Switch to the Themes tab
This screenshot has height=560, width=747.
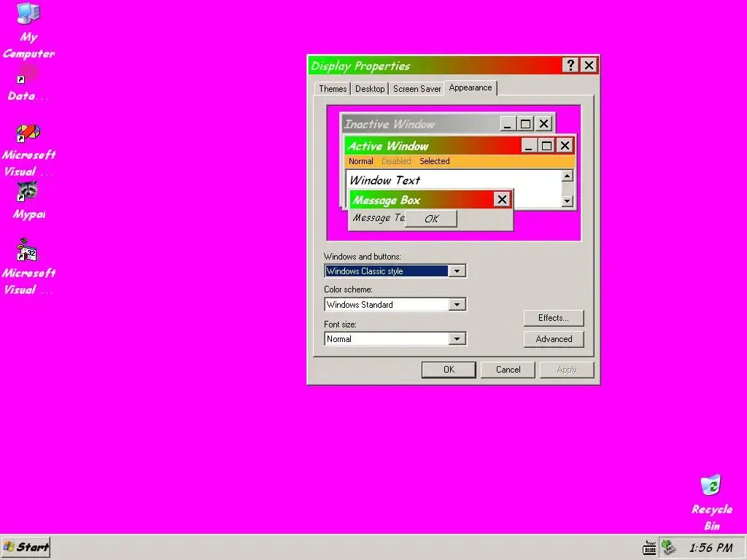(333, 89)
